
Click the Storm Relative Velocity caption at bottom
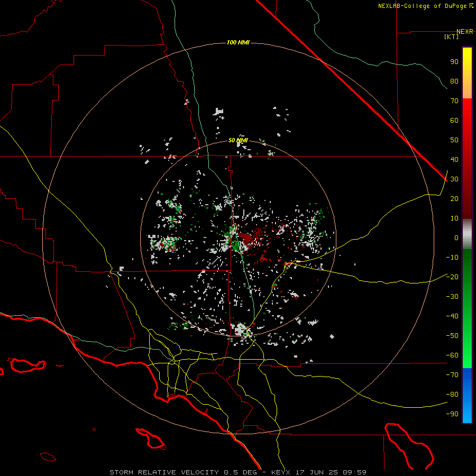pos(238,472)
